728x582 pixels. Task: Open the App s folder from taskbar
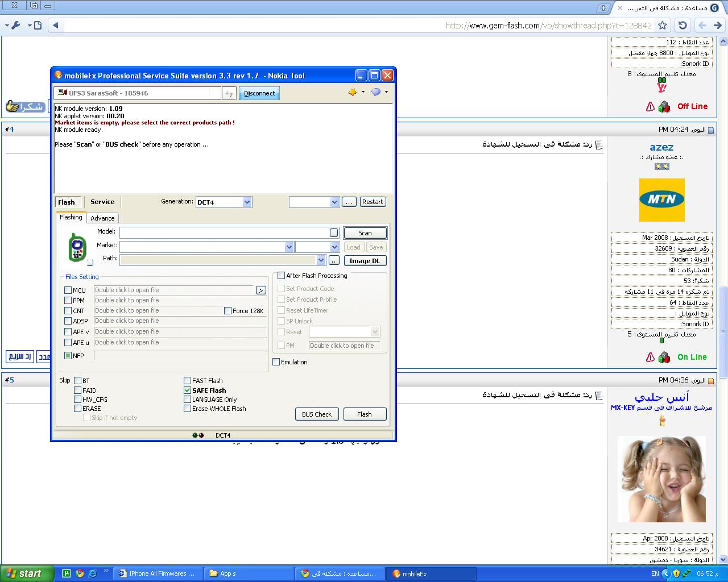tap(249, 574)
